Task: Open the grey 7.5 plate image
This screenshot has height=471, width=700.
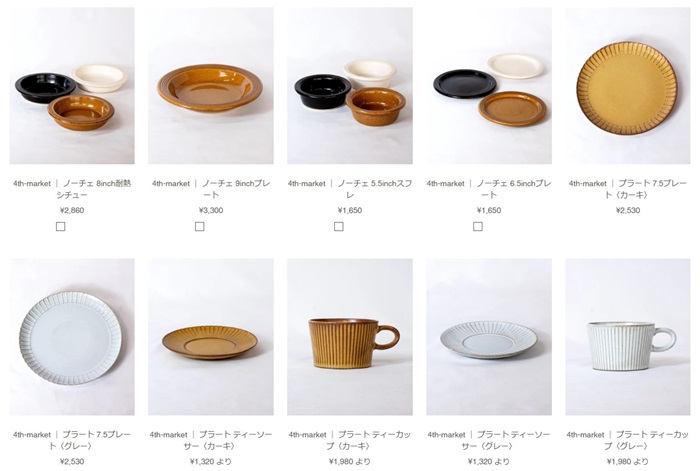Action: pyautogui.click(x=72, y=337)
